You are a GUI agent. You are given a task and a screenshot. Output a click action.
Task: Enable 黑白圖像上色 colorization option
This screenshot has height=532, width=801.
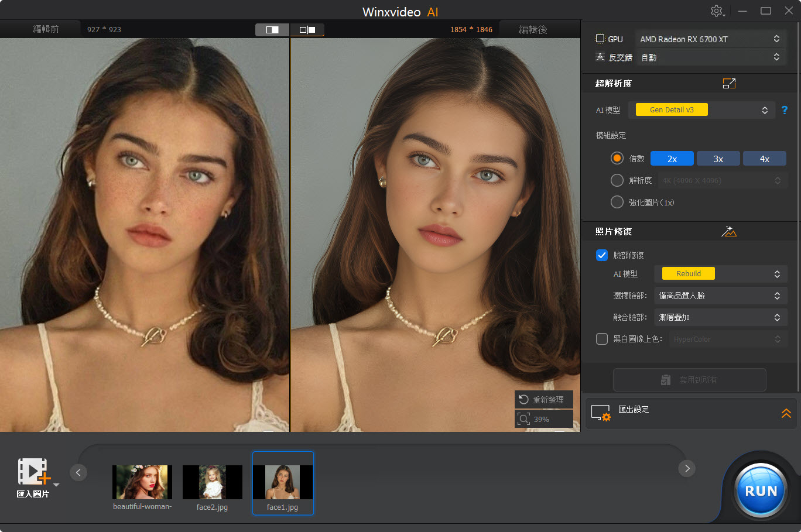pyautogui.click(x=601, y=338)
